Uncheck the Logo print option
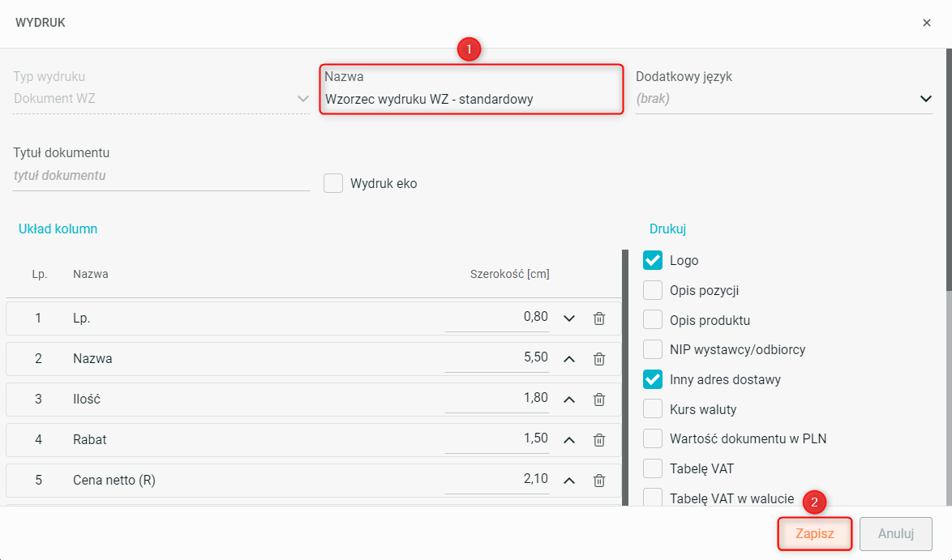952x560 pixels. (x=653, y=260)
